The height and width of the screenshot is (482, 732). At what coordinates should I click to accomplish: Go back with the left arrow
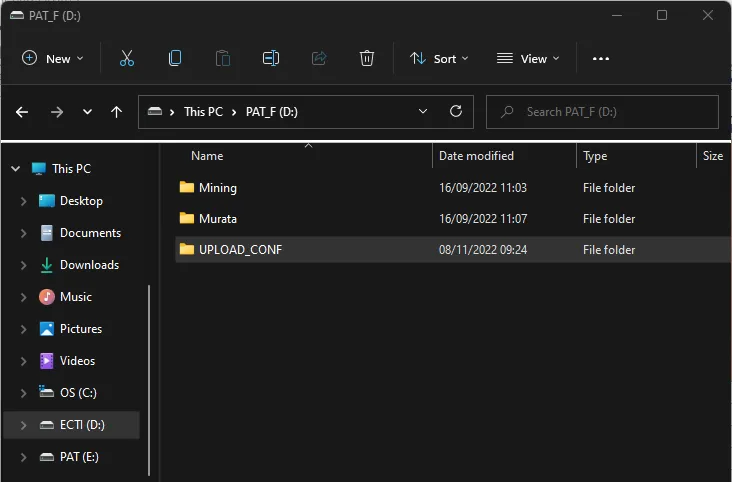(22, 112)
